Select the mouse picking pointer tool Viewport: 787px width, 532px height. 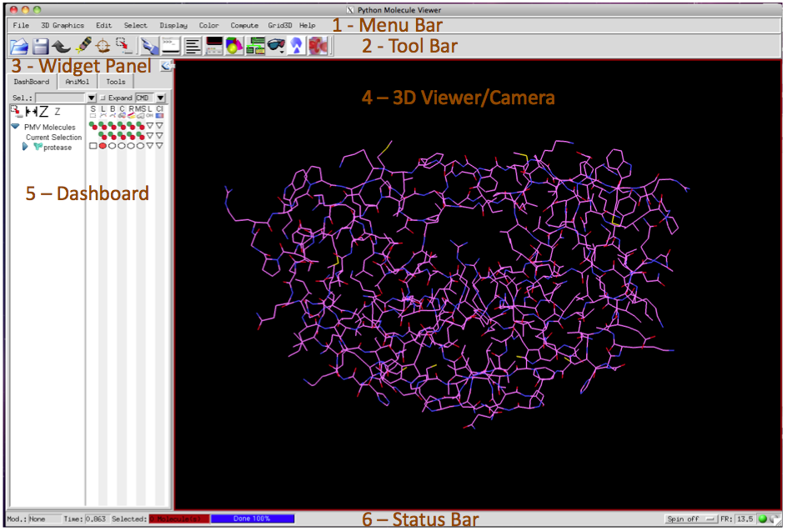(149, 46)
